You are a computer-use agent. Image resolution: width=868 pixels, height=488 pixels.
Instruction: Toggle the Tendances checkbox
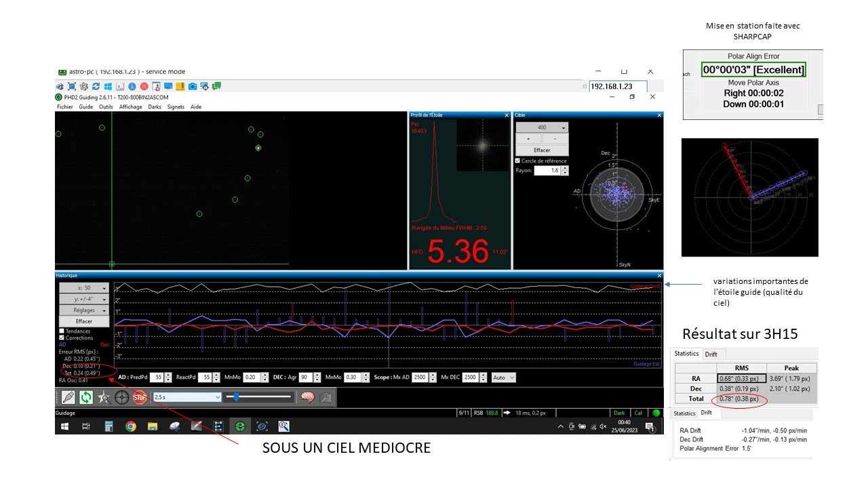pos(62,331)
